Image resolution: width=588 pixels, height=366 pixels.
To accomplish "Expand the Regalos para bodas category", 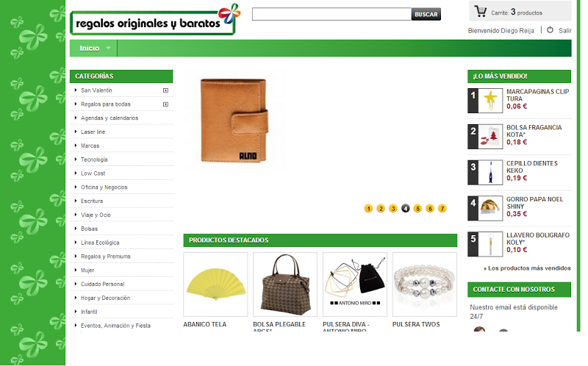I will tap(165, 104).
